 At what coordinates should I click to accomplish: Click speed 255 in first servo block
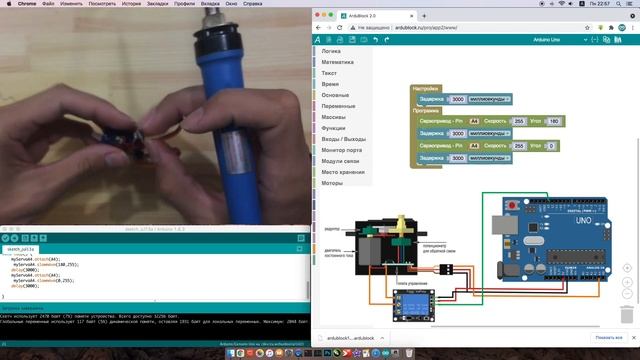pyautogui.click(x=519, y=121)
